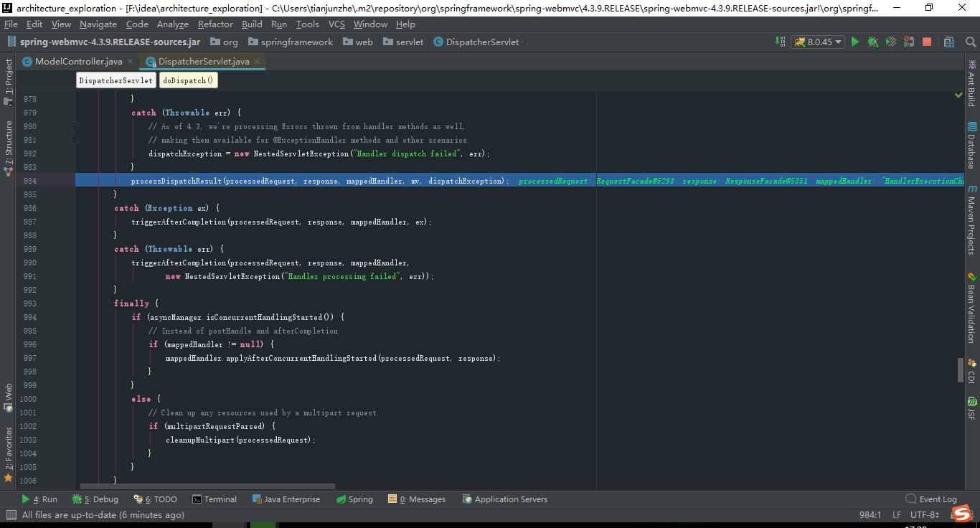The width and height of the screenshot is (980, 528).
Task: Toggle the Terminal tool window
Action: pos(214,499)
